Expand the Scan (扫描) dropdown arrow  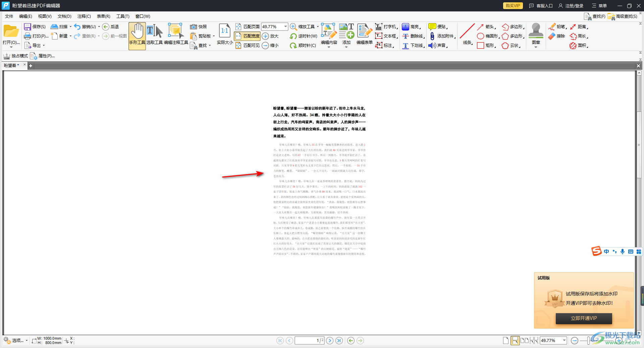70,26
